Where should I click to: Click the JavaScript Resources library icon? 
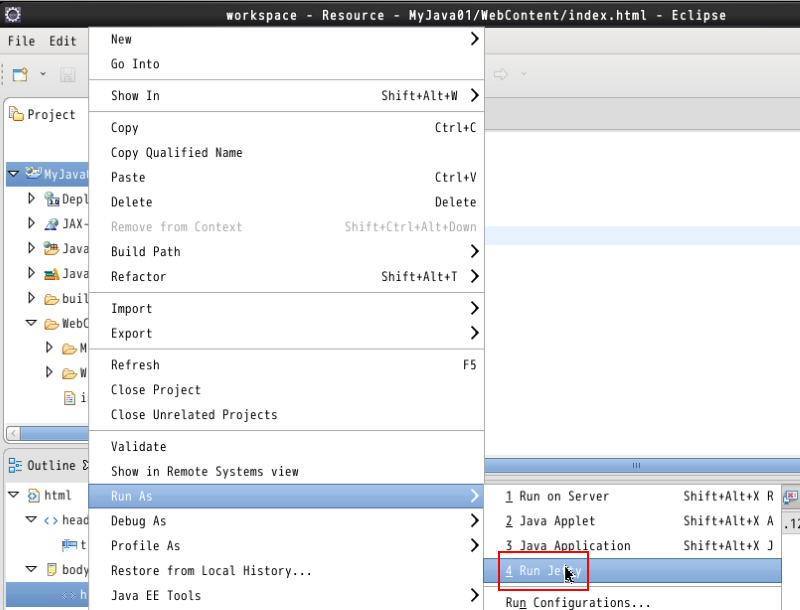point(51,274)
